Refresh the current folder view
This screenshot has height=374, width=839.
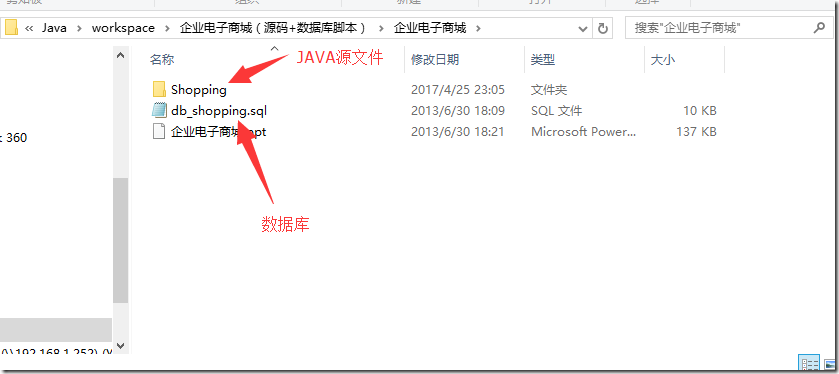[x=602, y=28]
